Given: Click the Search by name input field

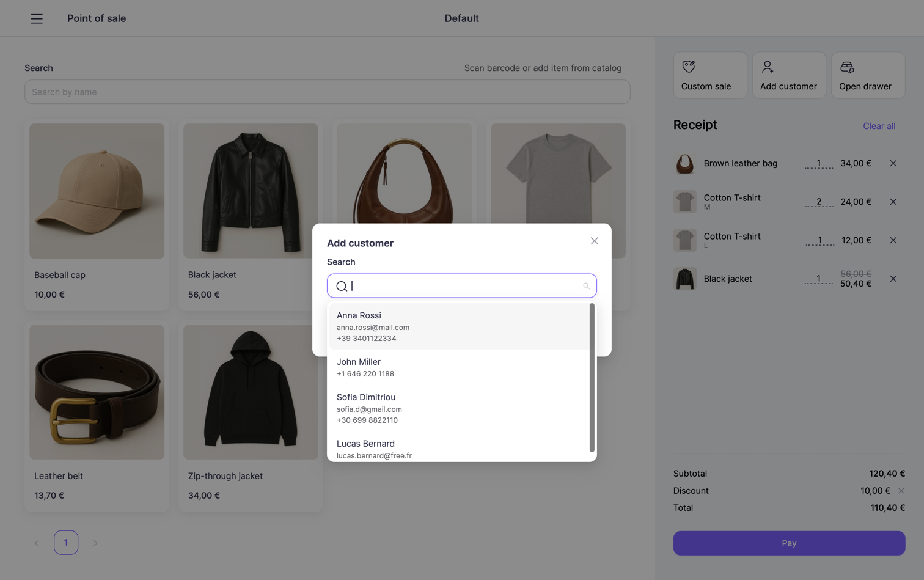Looking at the screenshot, I should 327,92.
